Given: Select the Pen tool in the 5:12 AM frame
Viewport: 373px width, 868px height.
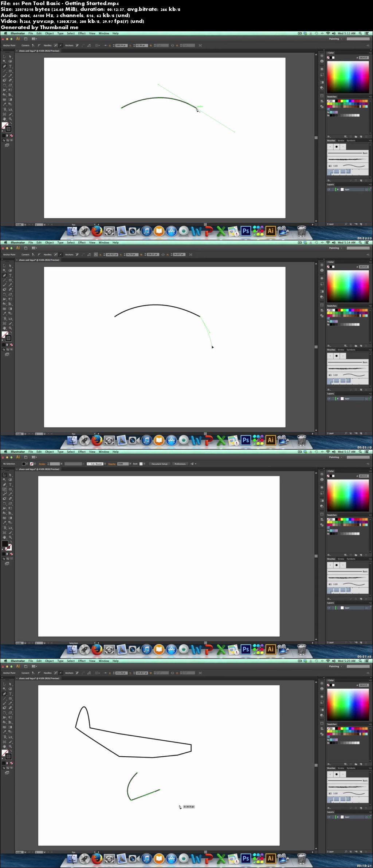Looking at the screenshot, I should 4,66.
